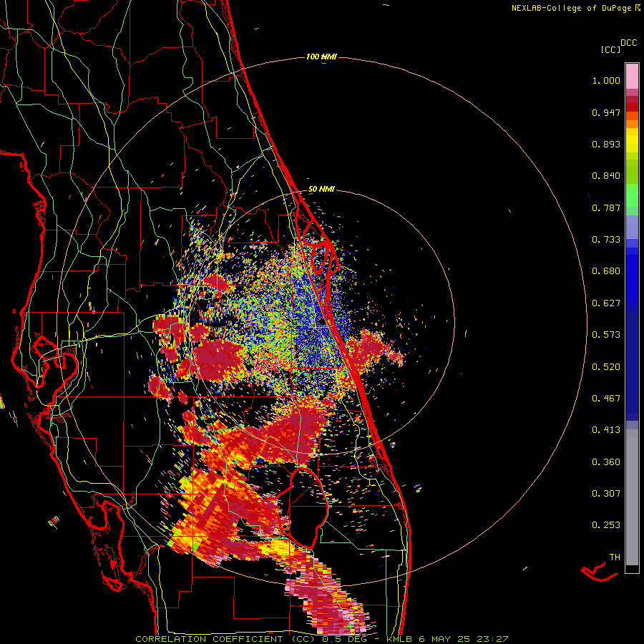Select the 0.787 legend value
644x644 pixels.
pyautogui.click(x=606, y=208)
